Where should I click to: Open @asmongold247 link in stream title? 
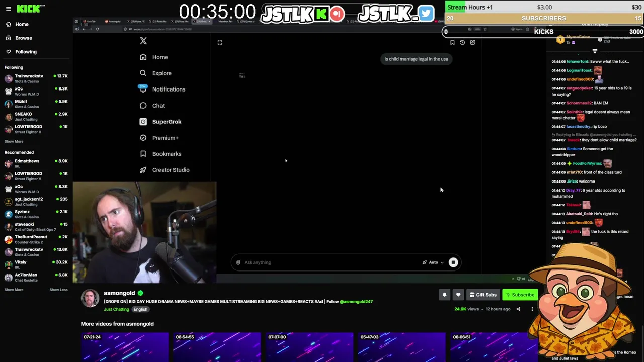[x=356, y=302]
